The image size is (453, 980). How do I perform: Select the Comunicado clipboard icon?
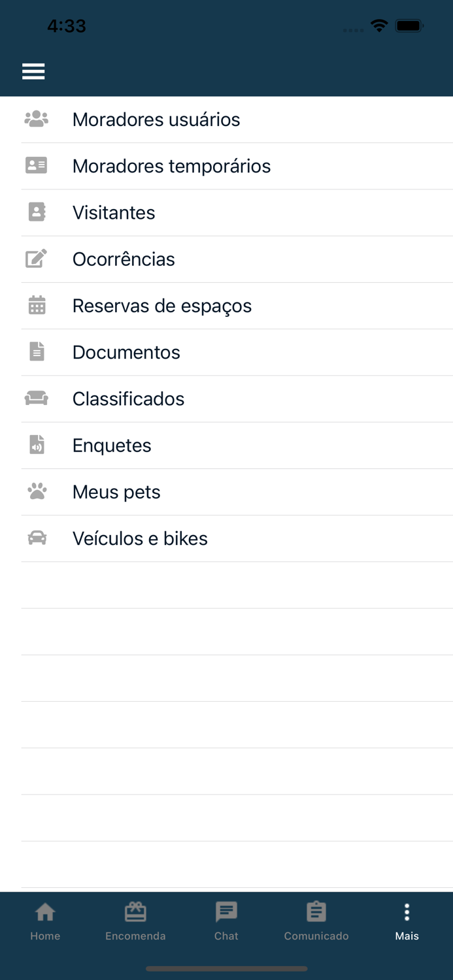tap(316, 912)
